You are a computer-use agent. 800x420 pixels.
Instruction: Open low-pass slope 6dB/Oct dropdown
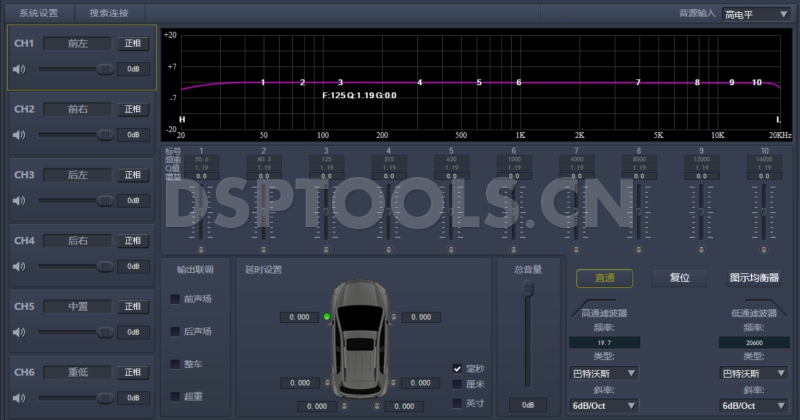(754, 406)
